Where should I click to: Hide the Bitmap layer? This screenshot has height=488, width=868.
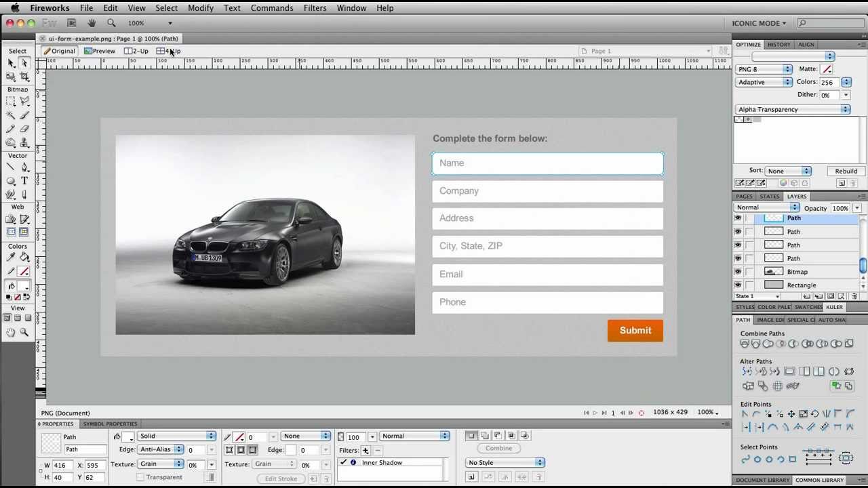click(x=738, y=272)
